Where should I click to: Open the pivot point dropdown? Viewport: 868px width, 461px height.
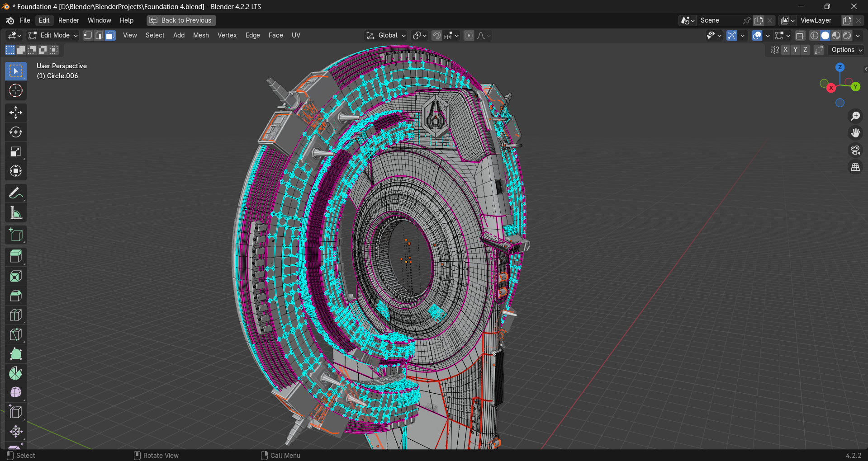click(419, 35)
